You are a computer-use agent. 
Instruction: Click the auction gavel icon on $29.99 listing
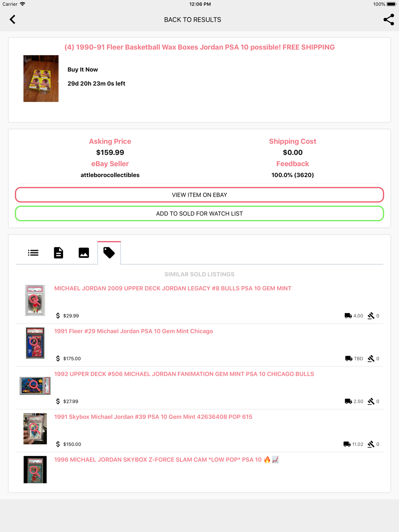tap(371, 316)
